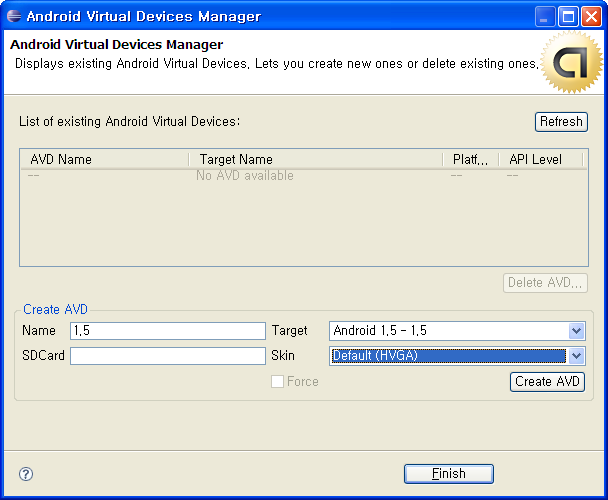The height and width of the screenshot is (500, 608).
Task: Click 'List of existing Android Virtual Devices' label
Action: tap(130, 121)
